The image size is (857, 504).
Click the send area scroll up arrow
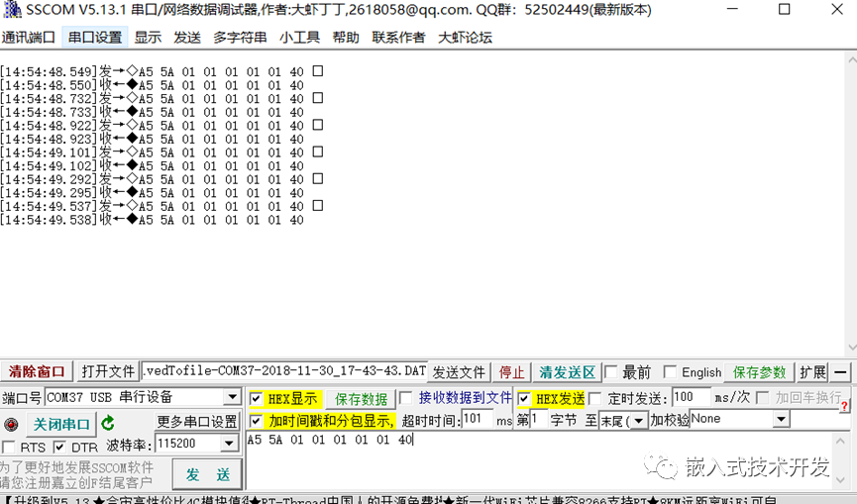click(840, 440)
